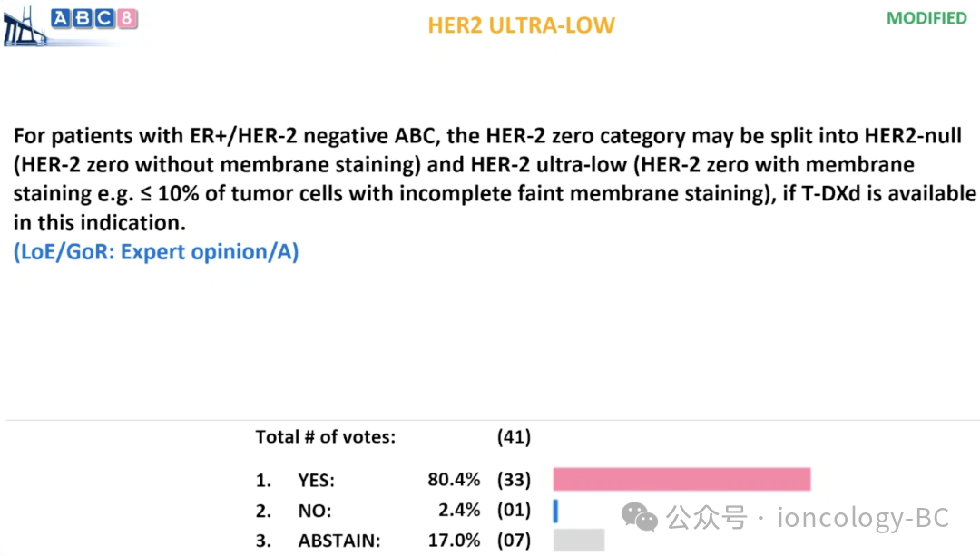The height and width of the screenshot is (556, 980).
Task: Click the ABC 8 conference logo
Action: click(x=95, y=18)
